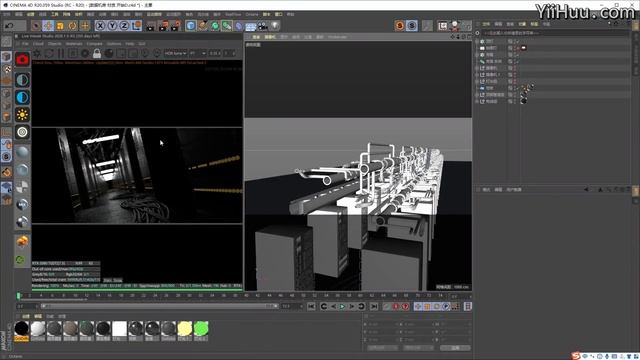Open the HDR tone dropdown in Live Viewer

(x=176, y=53)
